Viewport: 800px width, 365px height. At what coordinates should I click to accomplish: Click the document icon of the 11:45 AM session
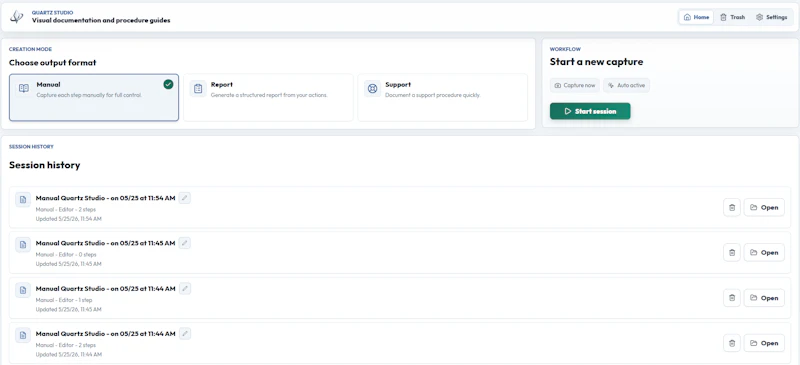[x=23, y=245]
